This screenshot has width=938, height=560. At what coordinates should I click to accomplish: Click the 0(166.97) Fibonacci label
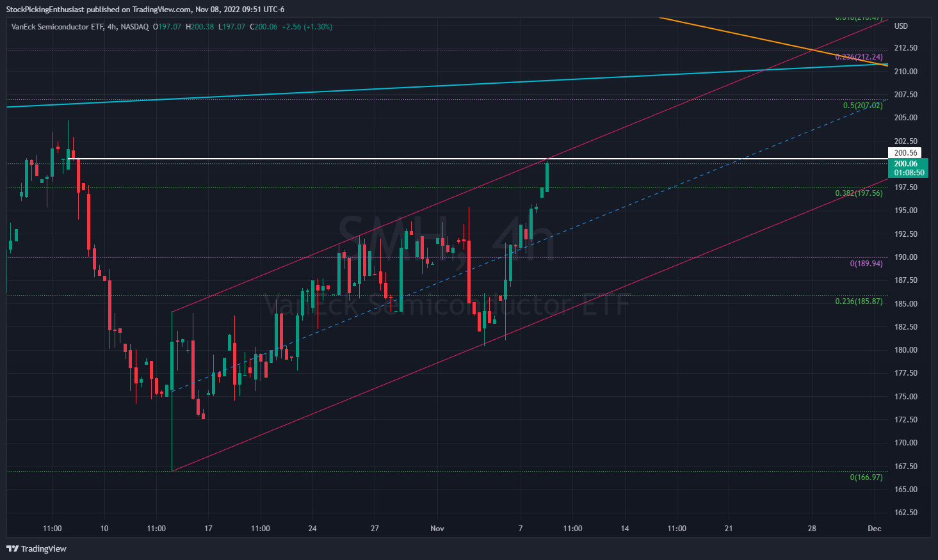pyautogui.click(x=866, y=477)
